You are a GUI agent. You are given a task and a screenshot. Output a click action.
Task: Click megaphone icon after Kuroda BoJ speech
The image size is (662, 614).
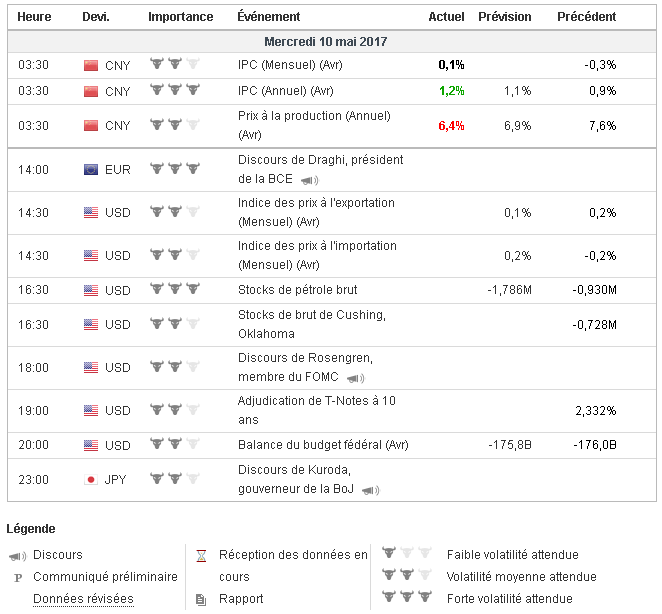tap(369, 491)
